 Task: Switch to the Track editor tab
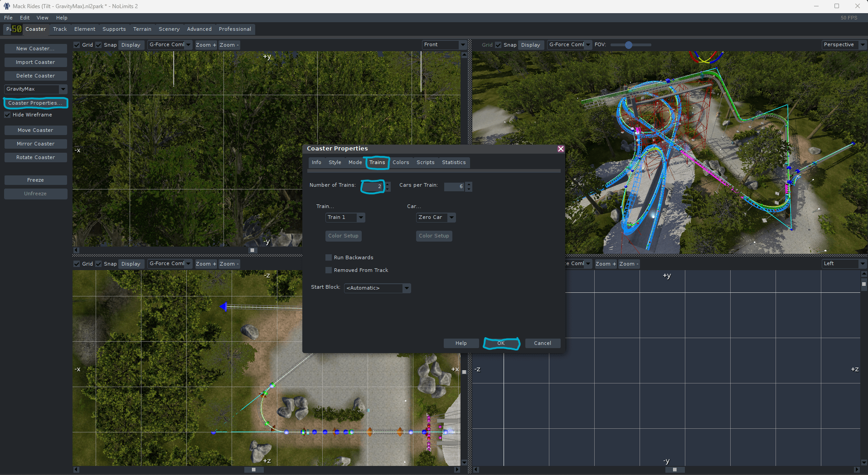point(60,29)
